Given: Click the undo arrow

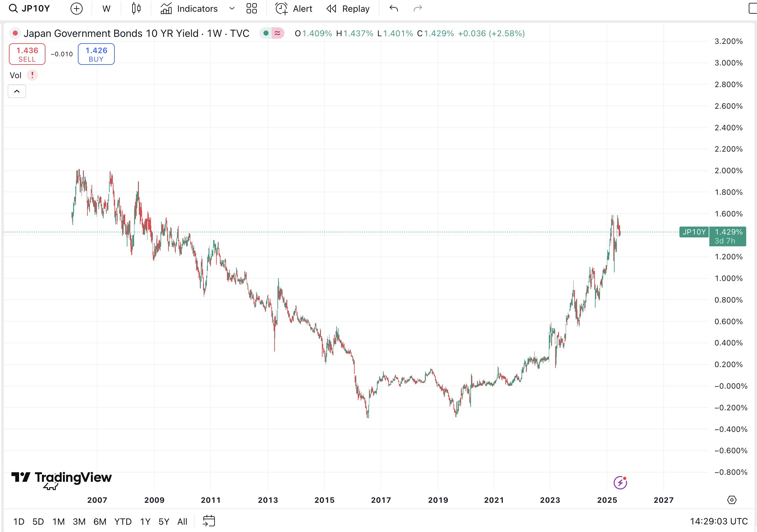Looking at the screenshot, I should coord(394,9).
